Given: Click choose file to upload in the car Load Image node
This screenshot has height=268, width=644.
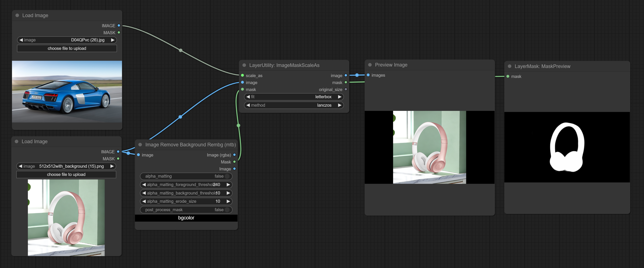Looking at the screenshot, I should [67, 48].
